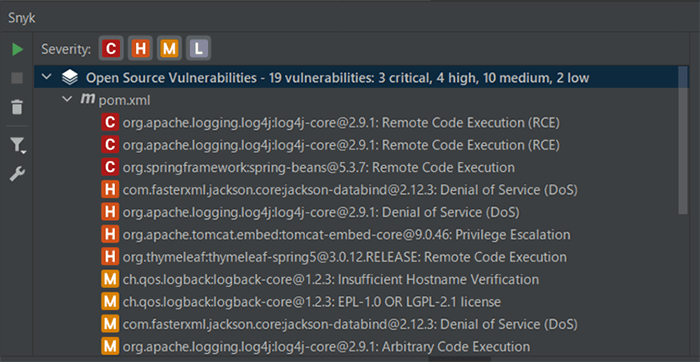Toggle the High severity filter H
The image size is (700, 362).
pyautogui.click(x=140, y=48)
